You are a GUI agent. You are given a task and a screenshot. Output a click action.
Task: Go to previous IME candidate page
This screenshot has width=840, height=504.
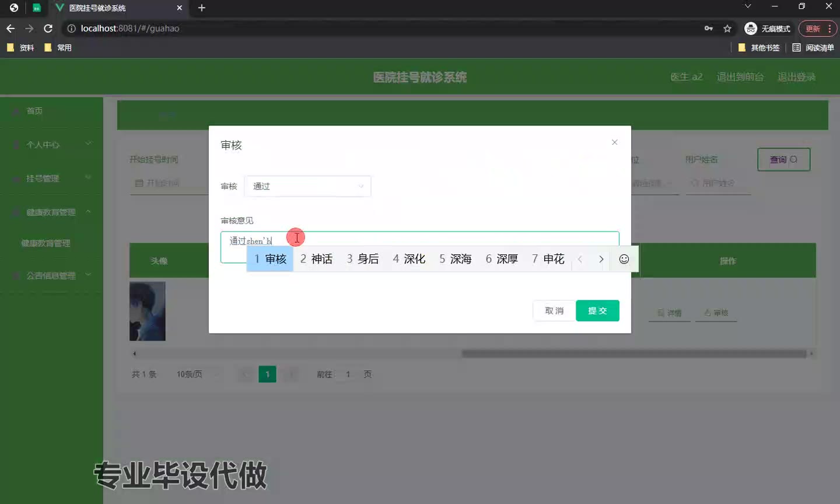pyautogui.click(x=580, y=259)
